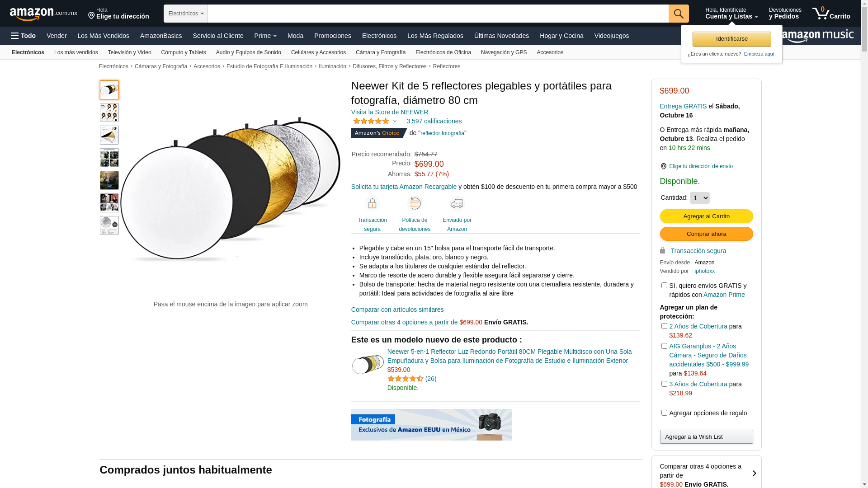868x488 pixels.
Task: Open the Todo hamburger menu
Action: click(23, 36)
